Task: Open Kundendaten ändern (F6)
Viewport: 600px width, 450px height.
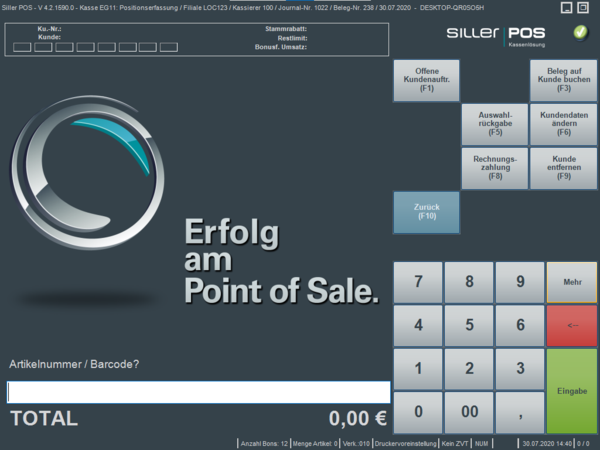Action: [563, 125]
